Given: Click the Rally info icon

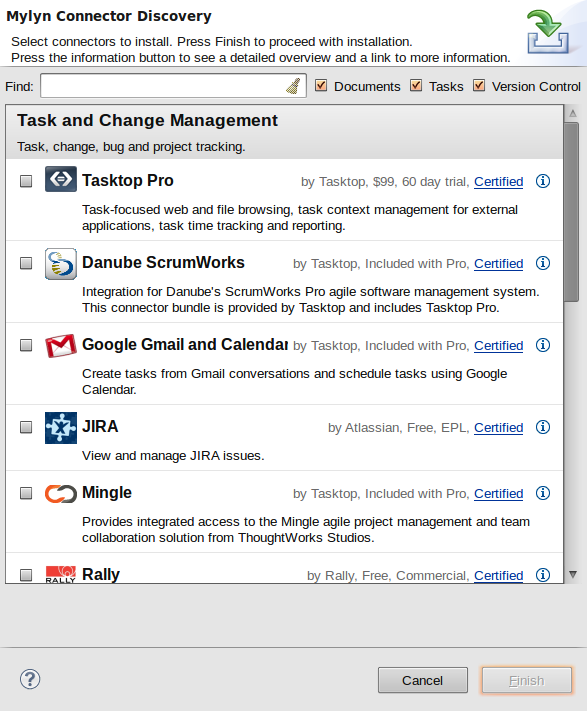Looking at the screenshot, I should tap(543, 575).
